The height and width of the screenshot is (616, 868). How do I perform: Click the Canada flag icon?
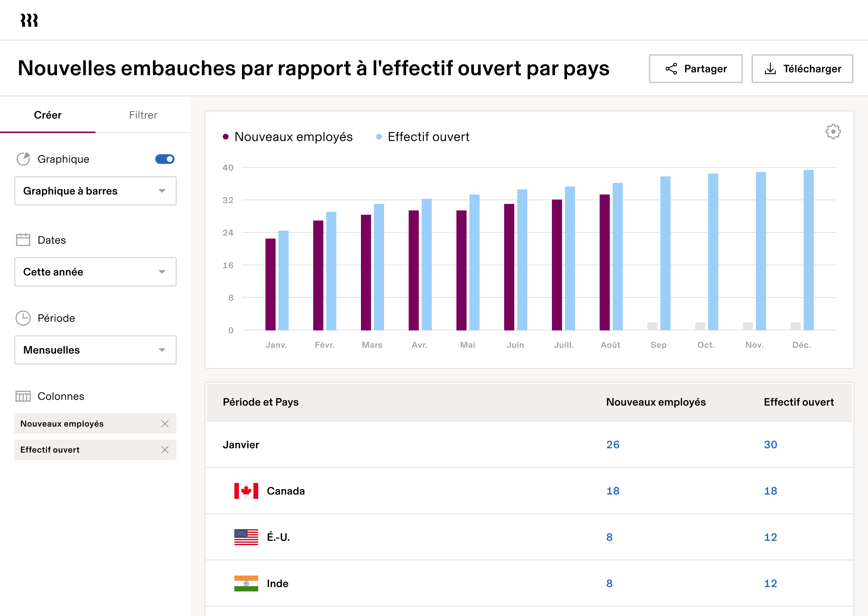coord(246,491)
